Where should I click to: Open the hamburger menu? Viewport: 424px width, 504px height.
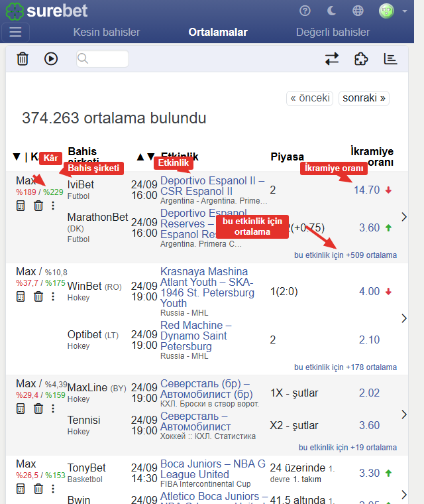point(15,32)
